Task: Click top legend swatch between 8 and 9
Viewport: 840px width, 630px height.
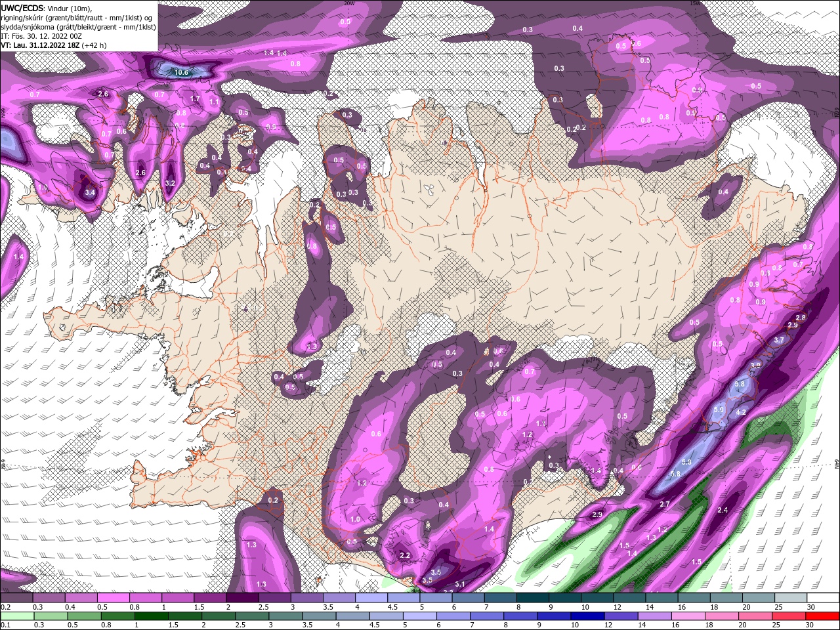Action: (x=532, y=598)
